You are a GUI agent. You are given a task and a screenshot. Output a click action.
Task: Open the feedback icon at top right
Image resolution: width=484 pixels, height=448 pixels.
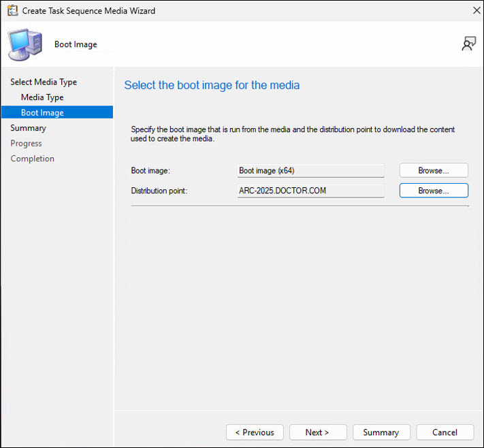[468, 44]
